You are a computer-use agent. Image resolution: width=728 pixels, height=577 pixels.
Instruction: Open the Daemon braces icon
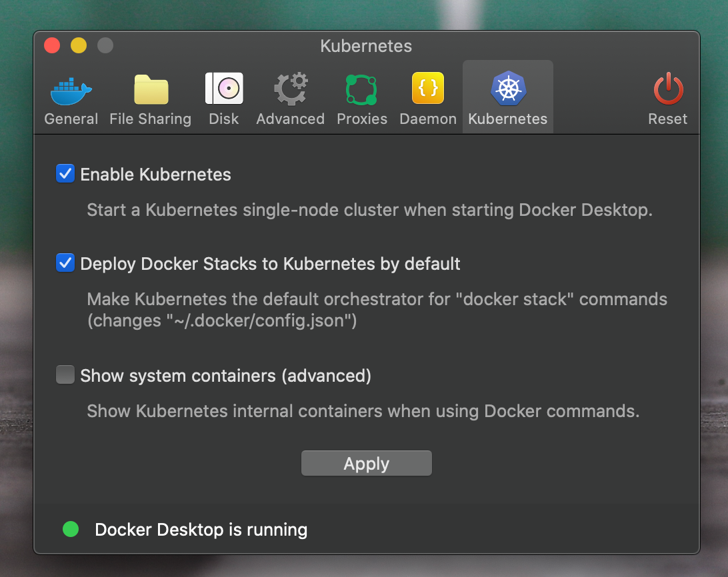pyautogui.click(x=427, y=88)
